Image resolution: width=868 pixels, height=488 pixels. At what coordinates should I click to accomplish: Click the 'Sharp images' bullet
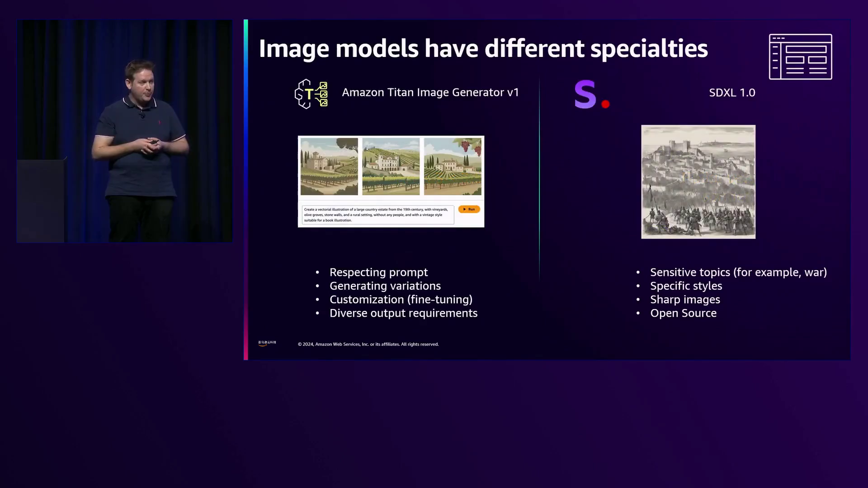(685, 300)
